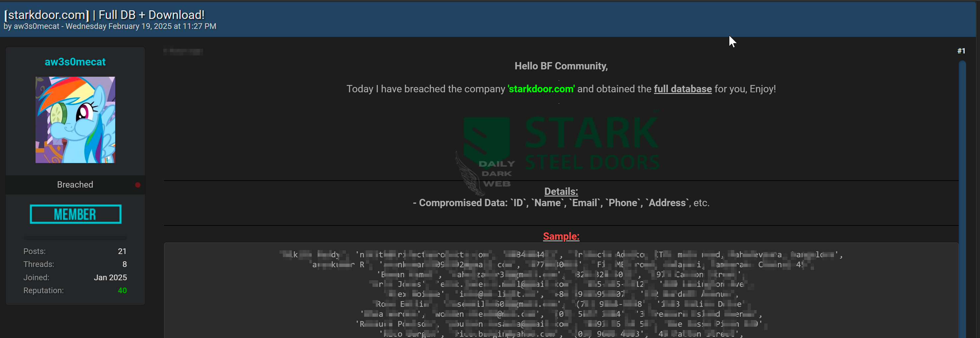Click the Rainbow Dash avatar image
The image size is (980, 338).
pos(75,120)
